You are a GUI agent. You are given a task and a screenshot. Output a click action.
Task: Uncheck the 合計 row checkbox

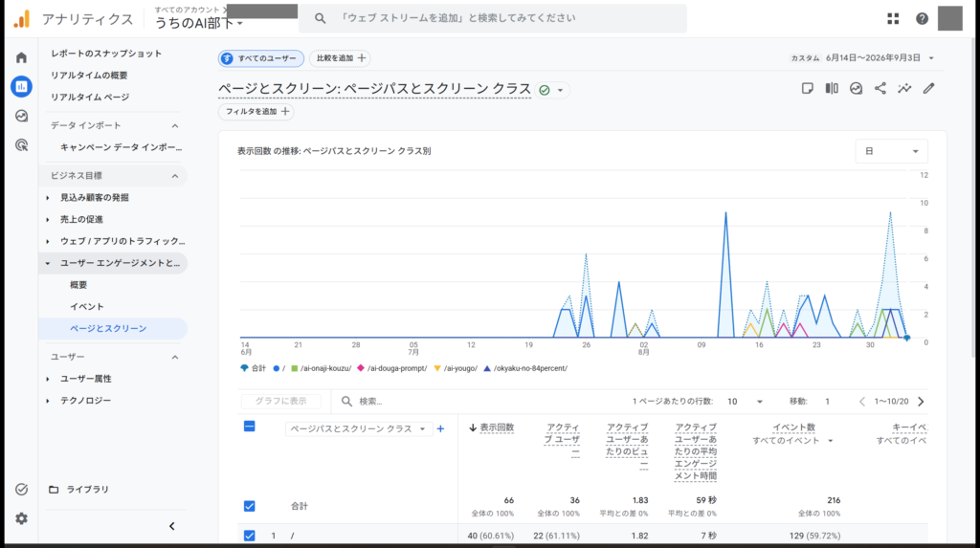250,506
